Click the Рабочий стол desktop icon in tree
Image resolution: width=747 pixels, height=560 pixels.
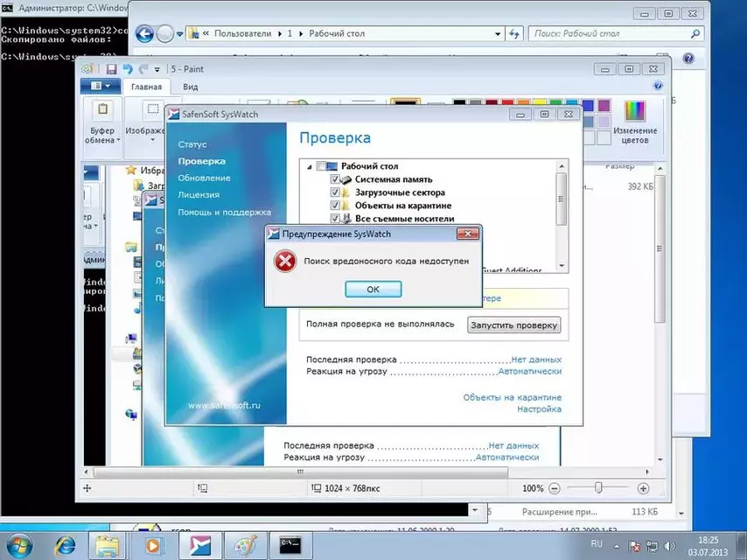click(332, 166)
